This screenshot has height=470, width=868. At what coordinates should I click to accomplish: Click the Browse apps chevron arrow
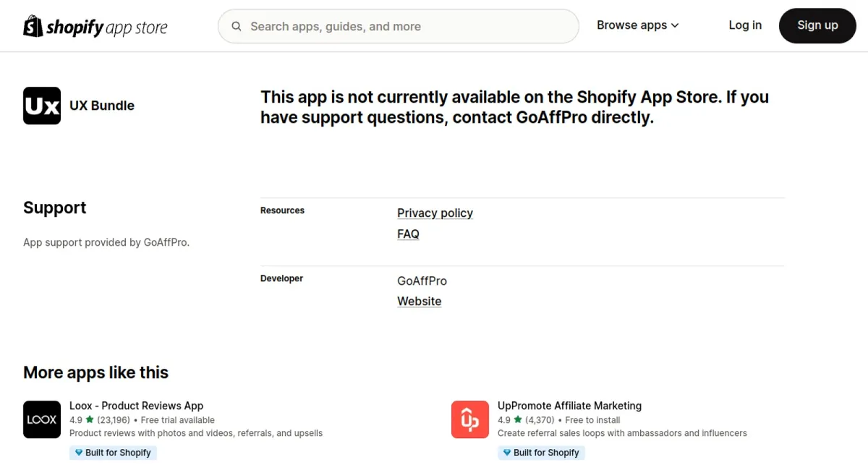(675, 25)
